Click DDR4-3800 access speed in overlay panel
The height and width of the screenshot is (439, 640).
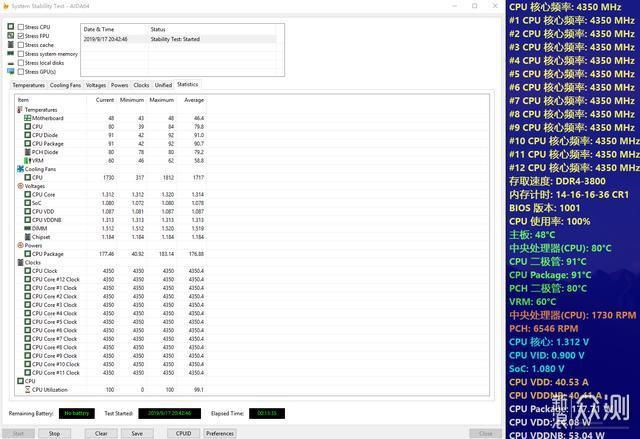tap(557, 181)
